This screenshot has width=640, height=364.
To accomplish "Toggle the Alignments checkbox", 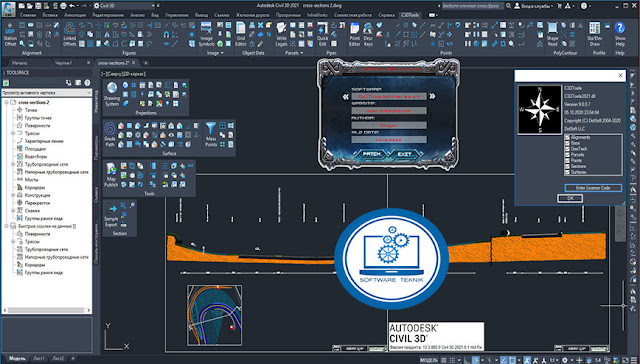I will [x=567, y=138].
